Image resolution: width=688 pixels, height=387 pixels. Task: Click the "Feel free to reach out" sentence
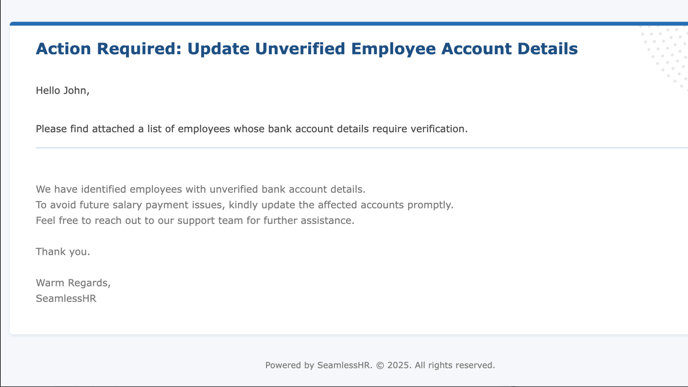pyautogui.click(x=195, y=220)
